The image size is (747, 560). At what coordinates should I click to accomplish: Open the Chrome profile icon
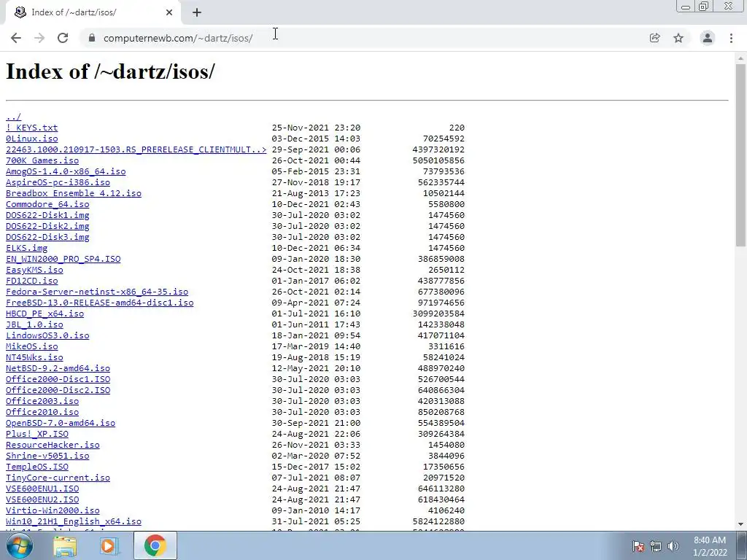[708, 38]
